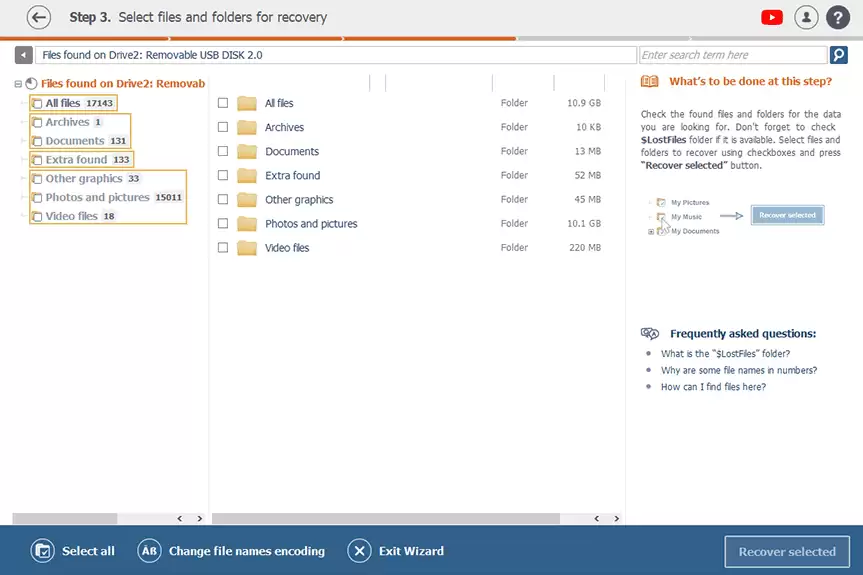The image size is (863, 575).
Task: Click the search magnifier icon
Action: tap(839, 55)
